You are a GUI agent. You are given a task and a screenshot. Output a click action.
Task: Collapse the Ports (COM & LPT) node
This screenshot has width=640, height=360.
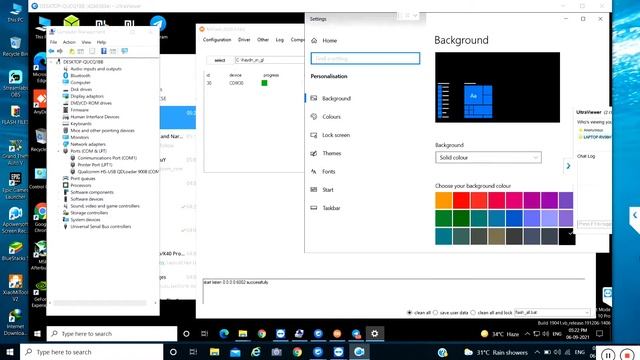tap(59, 151)
